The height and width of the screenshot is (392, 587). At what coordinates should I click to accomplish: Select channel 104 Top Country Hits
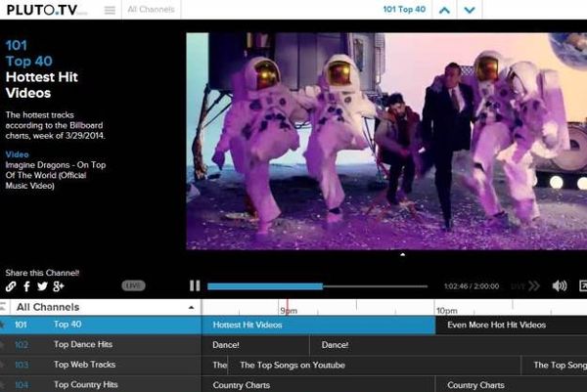101,384
